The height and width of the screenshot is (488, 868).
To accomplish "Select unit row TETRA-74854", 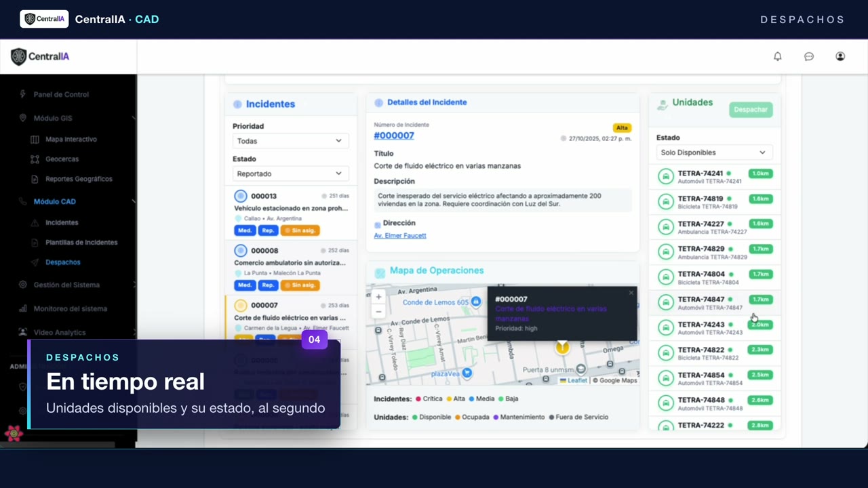I will tap(715, 378).
